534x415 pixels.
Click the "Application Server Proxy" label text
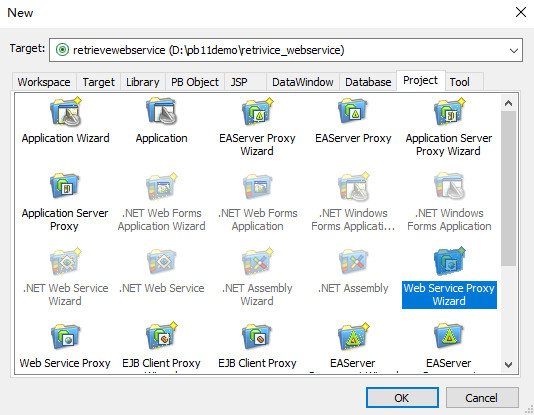(65, 220)
